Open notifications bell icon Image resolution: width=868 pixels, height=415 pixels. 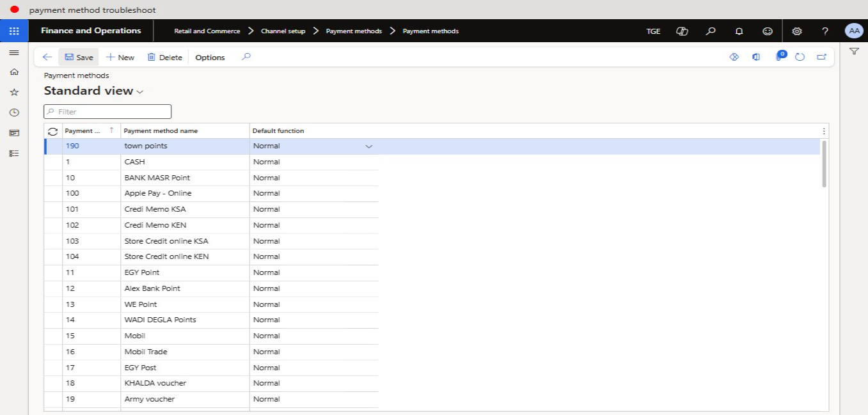(739, 31)
